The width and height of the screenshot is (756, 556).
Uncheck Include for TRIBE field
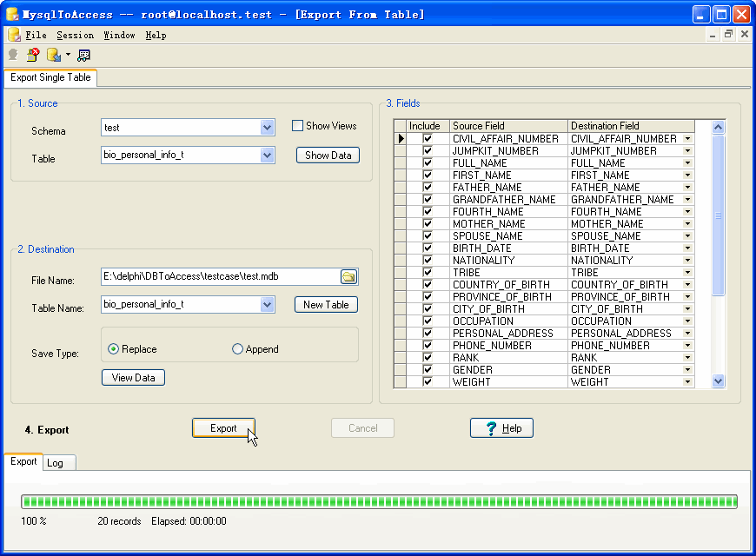(428, 273)
